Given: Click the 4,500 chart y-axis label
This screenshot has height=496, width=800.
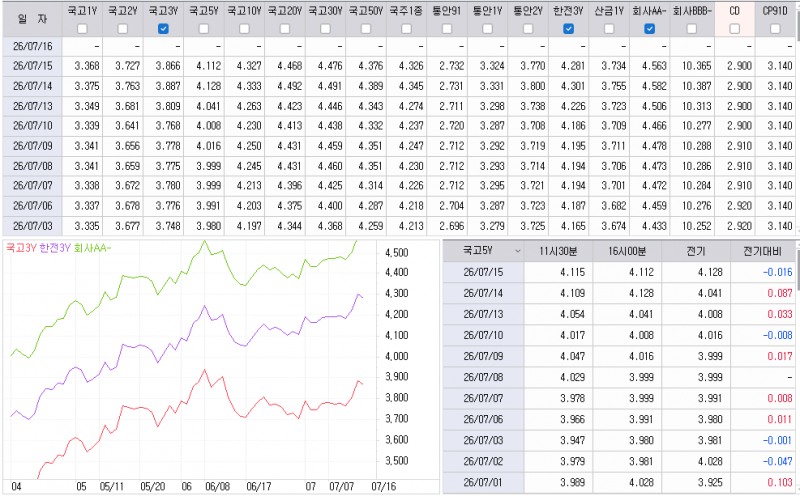Looking at the screenshot, I should pos(396,252).
